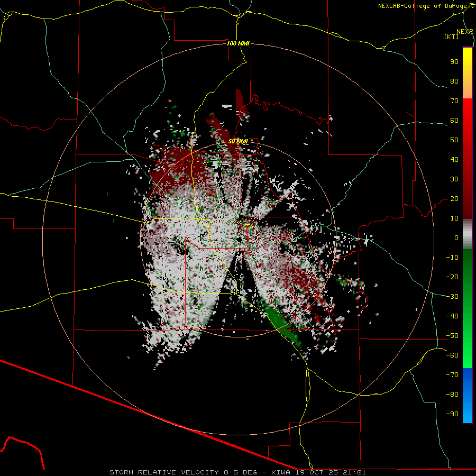The width and height of the screenshot is (476, 476).
Task: Select the -90 label on the velocity scale
Action: 452,414
